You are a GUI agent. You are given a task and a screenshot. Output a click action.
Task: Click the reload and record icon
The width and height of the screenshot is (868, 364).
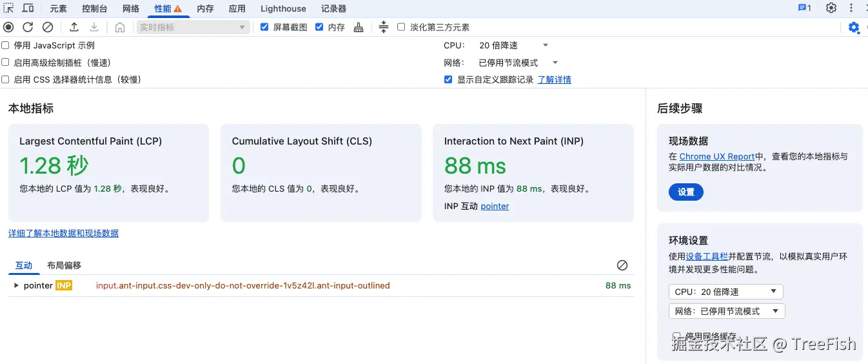click(x=28, y=27)
